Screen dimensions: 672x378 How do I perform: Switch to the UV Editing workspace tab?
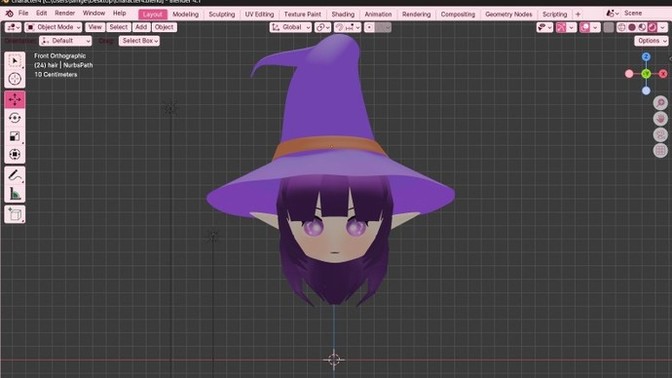tap(259, 14)
